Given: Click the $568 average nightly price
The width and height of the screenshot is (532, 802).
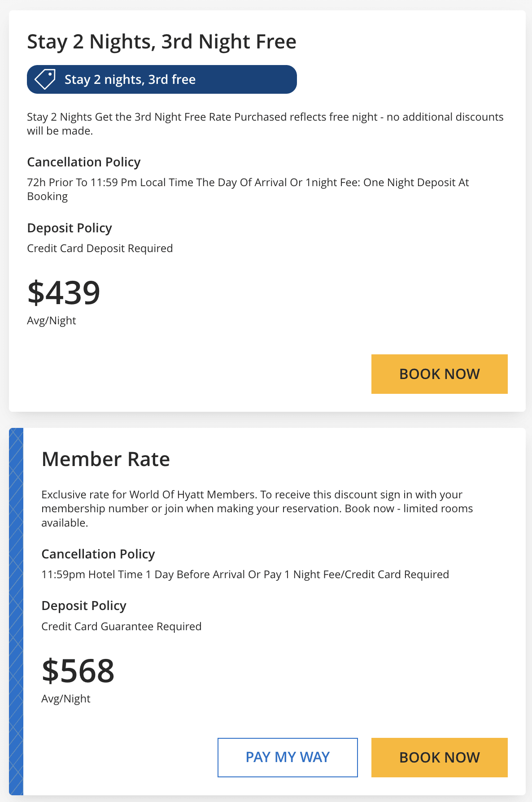Looking at the screenshot, I should 78,671.
